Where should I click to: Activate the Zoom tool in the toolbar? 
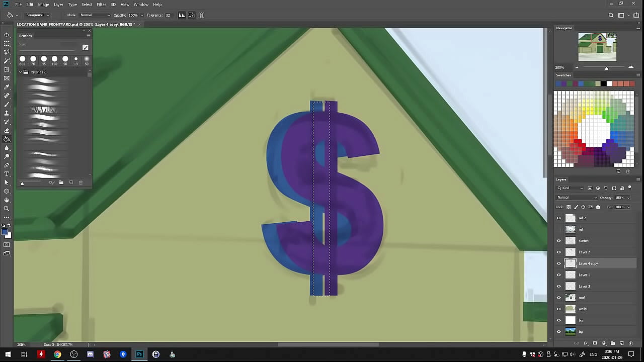tap(7, 209)
